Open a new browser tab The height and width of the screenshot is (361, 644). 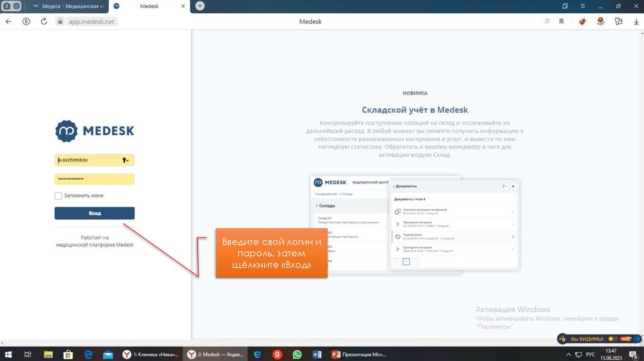point(200,6)
